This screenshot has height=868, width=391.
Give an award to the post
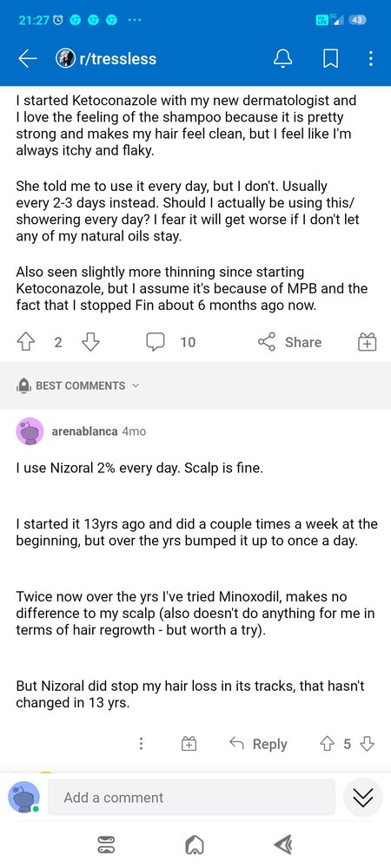367,343
